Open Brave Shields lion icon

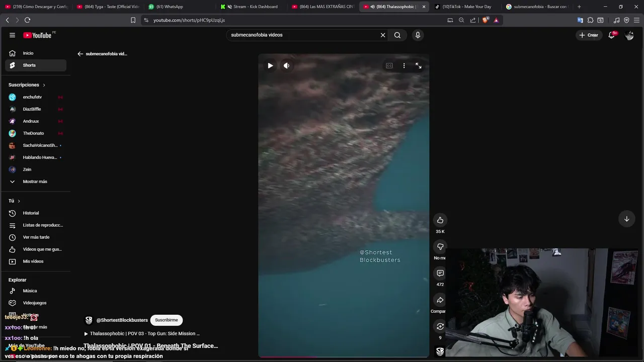pos(485,20)
